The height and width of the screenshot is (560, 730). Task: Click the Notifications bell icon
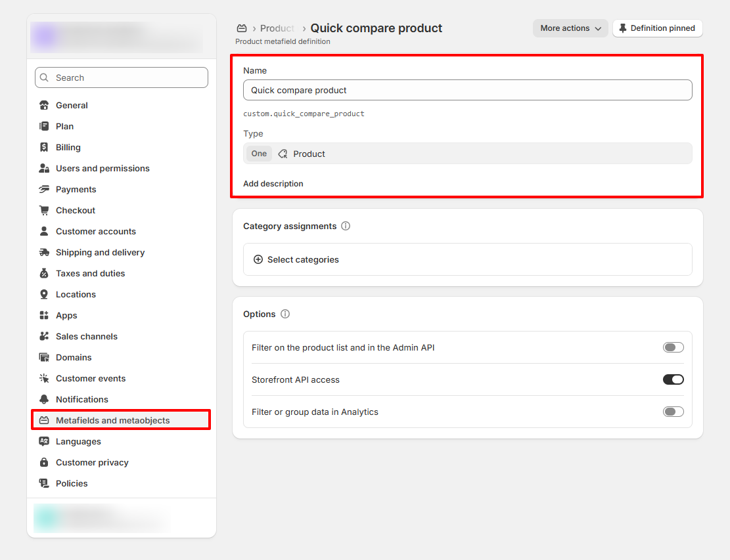44,399
